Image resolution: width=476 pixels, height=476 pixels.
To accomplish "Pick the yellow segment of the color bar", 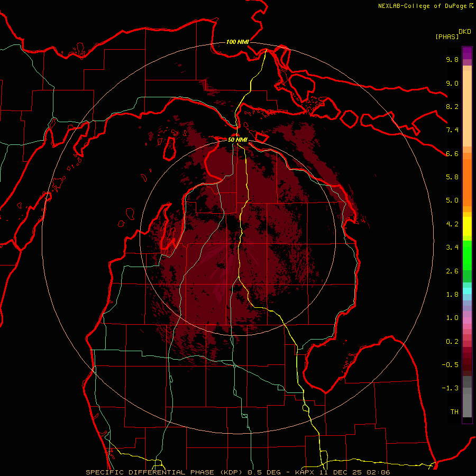I will (x=467, y=226).
